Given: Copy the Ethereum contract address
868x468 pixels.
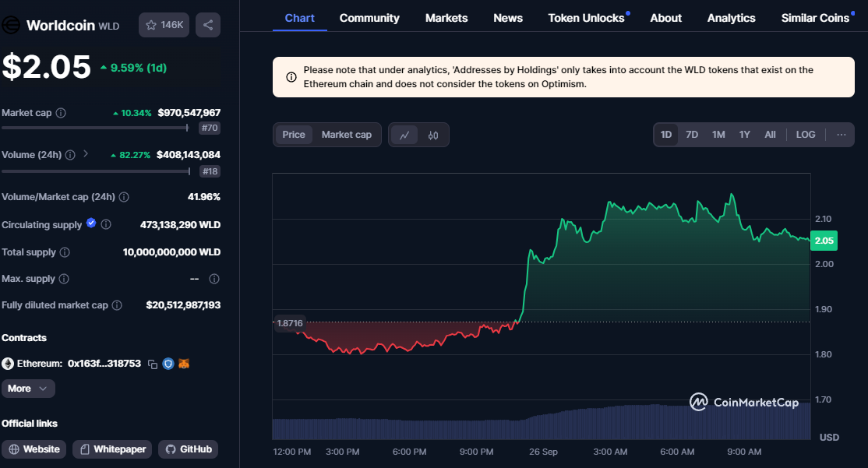Looking at the screenshot, I should pyautogui.click(x=152, y=364).
